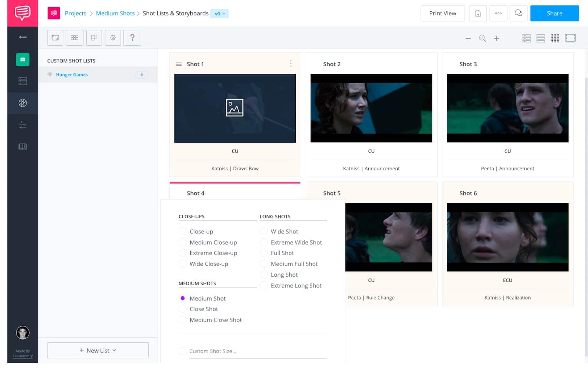Click the grid layout toolbar icon

click(75, 37)
